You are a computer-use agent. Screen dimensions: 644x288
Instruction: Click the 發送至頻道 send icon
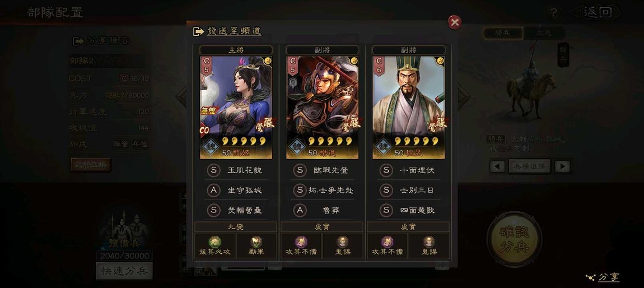click(x=198, y=31)
